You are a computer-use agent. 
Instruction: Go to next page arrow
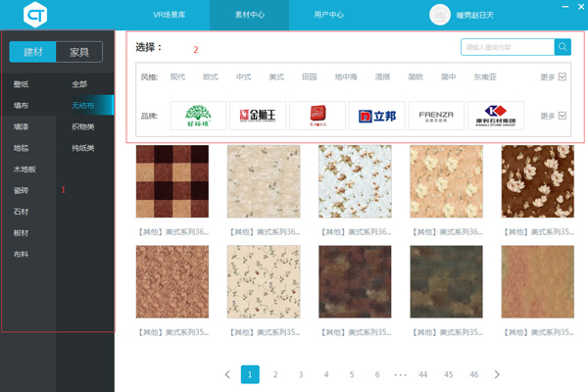click(x=497, y=374)
